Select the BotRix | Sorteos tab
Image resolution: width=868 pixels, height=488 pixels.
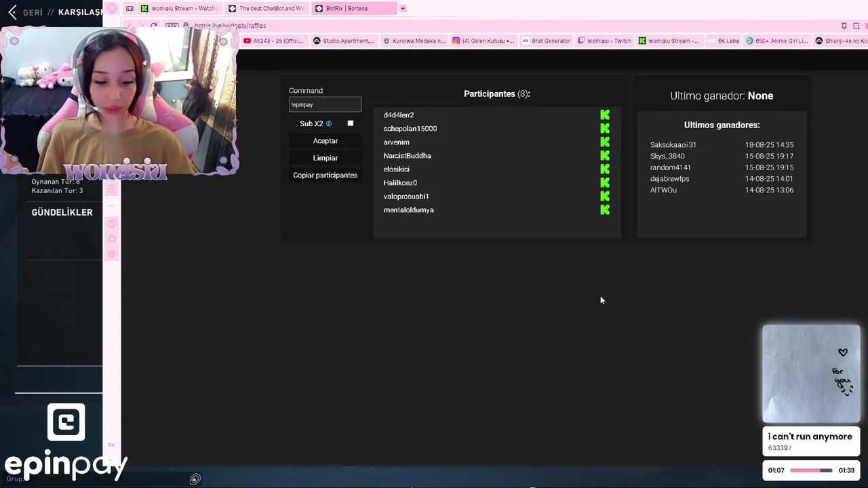(355, 8)
